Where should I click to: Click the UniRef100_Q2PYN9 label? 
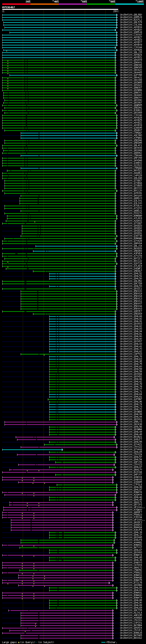(x=131, y=75)
